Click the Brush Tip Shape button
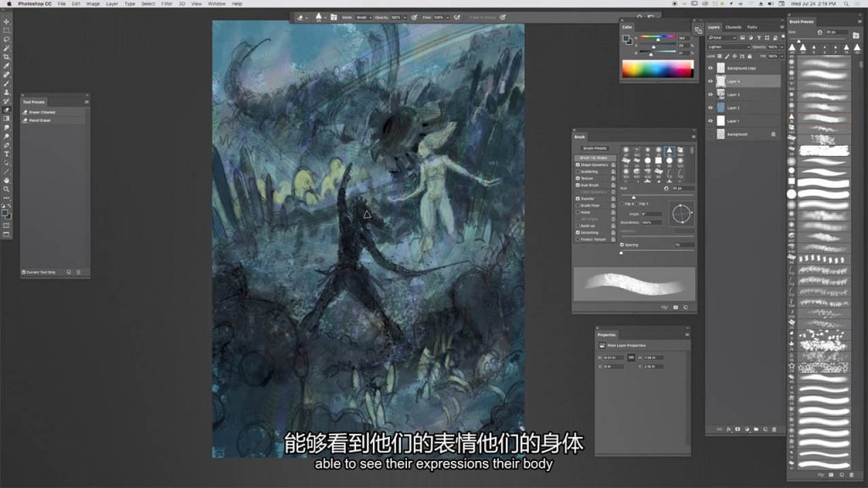Image resolution: width=868 pixels, height=488 pixels. (x=593, y=158)
